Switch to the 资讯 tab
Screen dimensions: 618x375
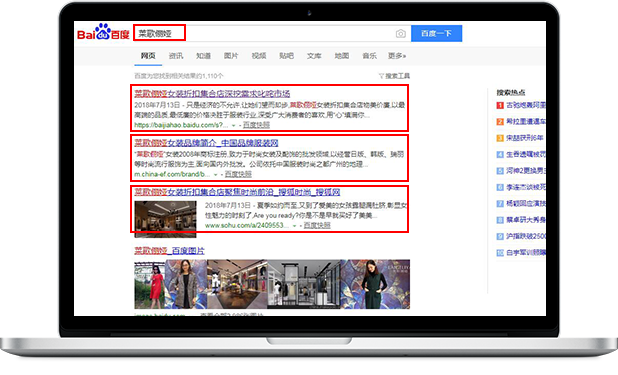click(176, 56)
